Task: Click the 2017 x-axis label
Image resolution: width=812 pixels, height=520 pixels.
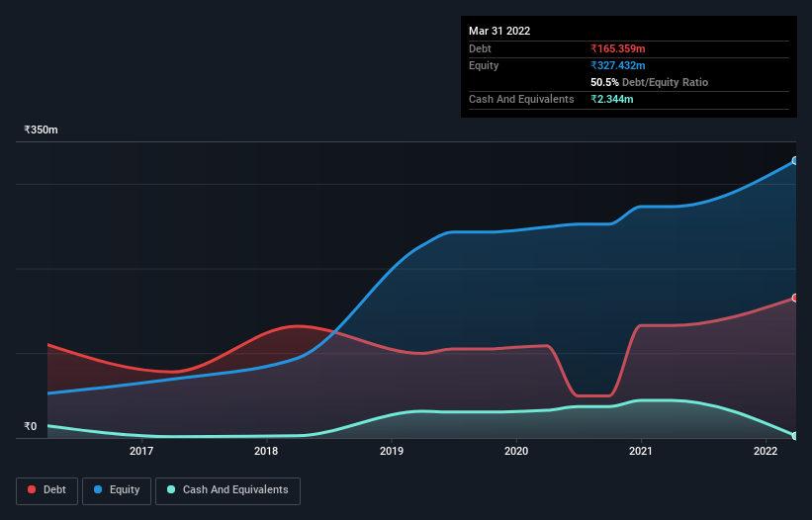Action: click(141, 451)
